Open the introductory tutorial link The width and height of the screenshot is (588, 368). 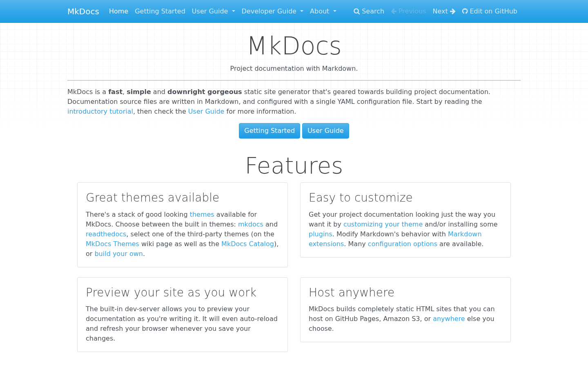(100, 112)
